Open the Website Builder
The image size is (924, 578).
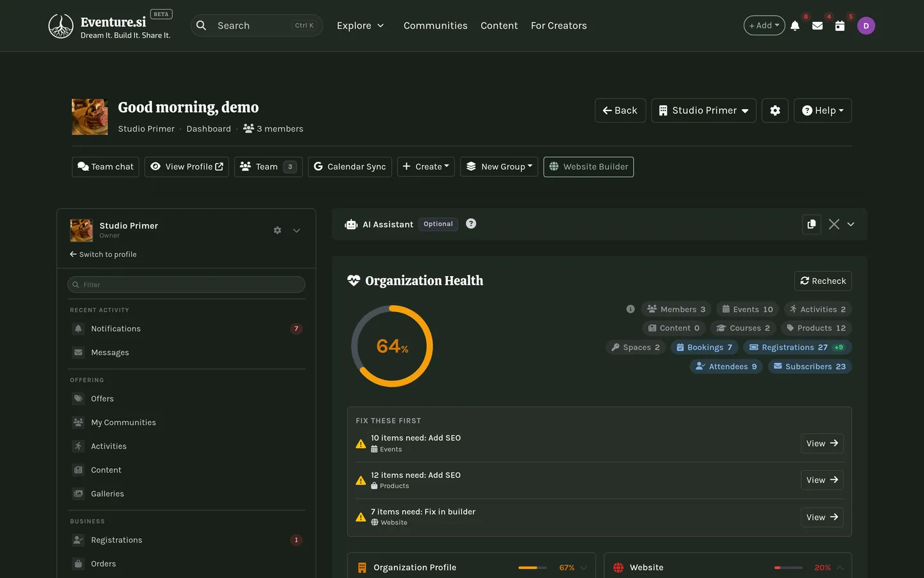[x=588, y=167]
